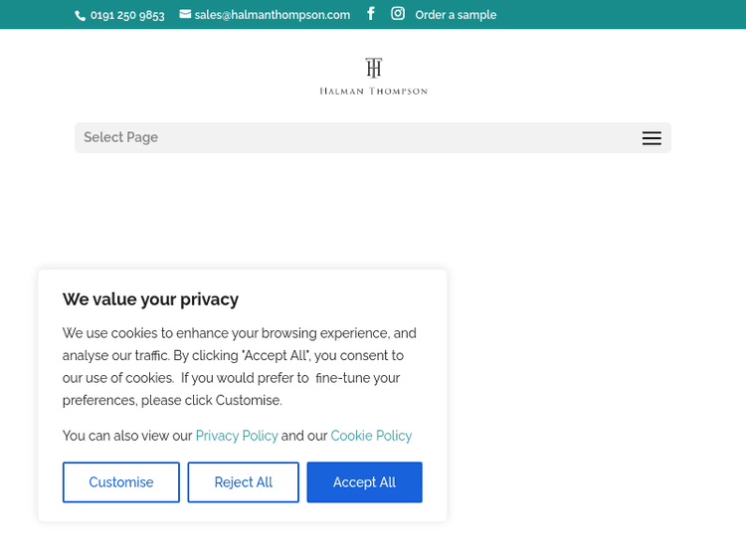This screenshot has height=560, width=746.
Task: Open the Cookie Policy link
Action: pos(371,436)
